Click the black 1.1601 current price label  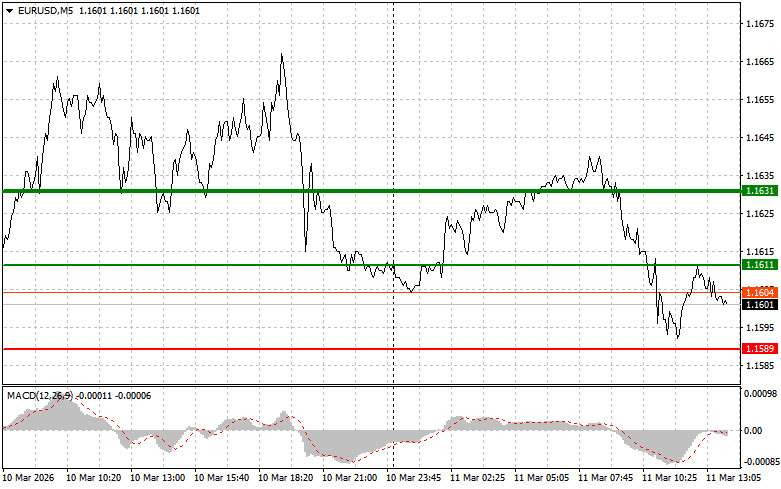pos(760,304)
